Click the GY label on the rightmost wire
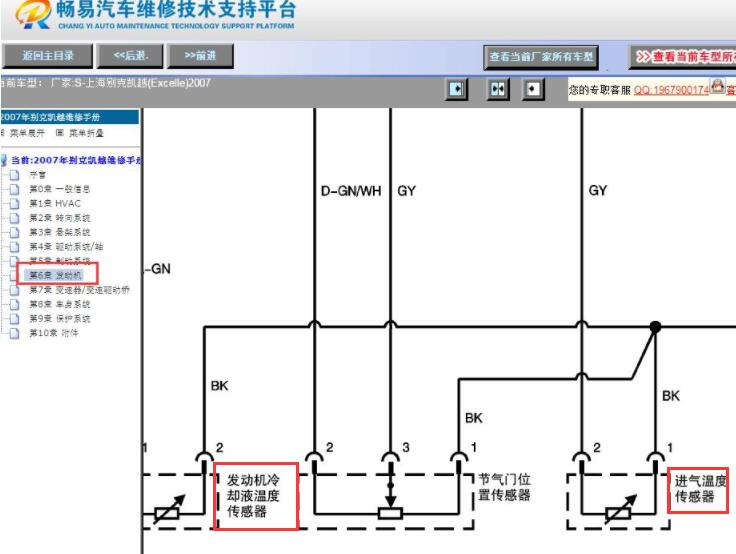 598,191
